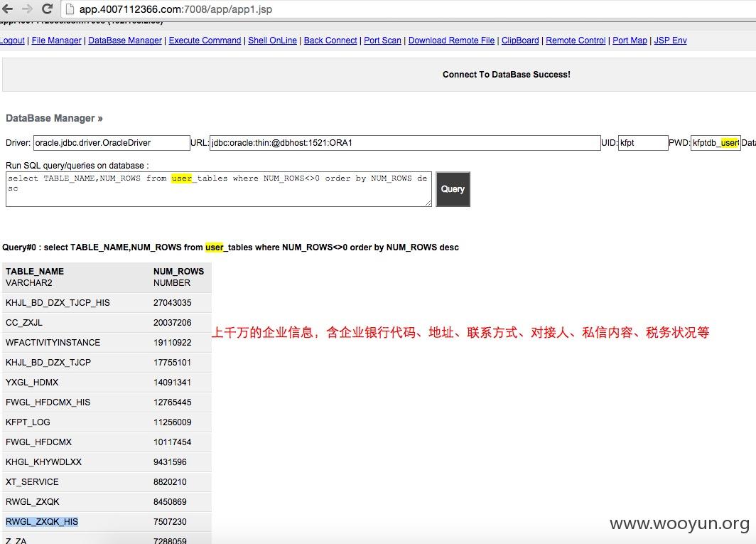This screenshot has width=756, height=544.
Task: Select table name KFPT_LOG
Action: click(28, 422)
